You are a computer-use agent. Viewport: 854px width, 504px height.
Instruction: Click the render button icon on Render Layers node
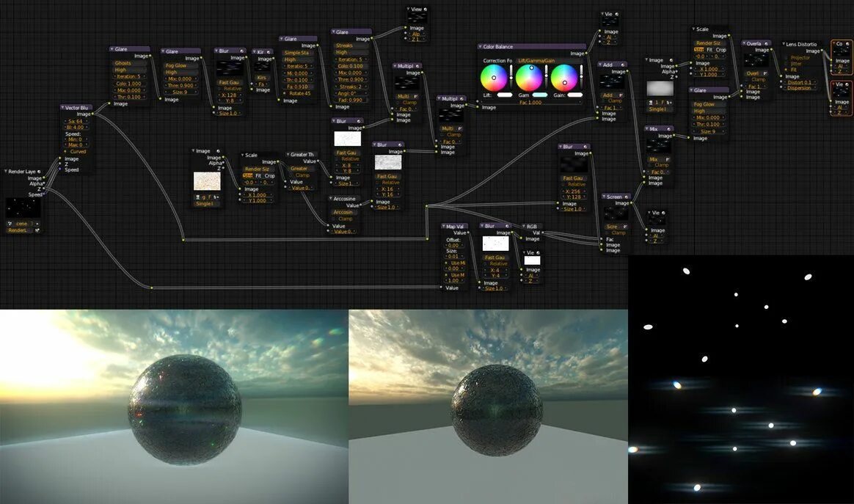[37, 230]
